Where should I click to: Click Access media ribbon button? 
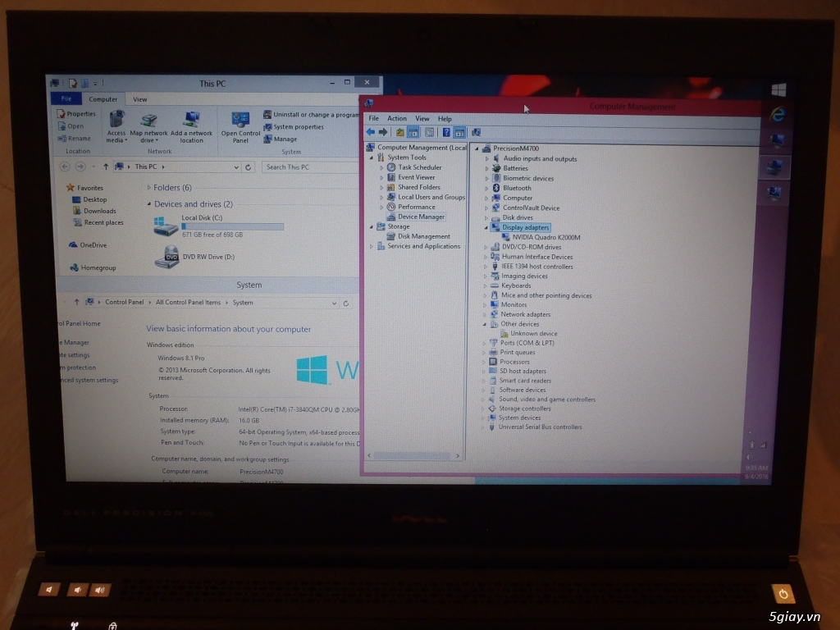click(116, 126)
